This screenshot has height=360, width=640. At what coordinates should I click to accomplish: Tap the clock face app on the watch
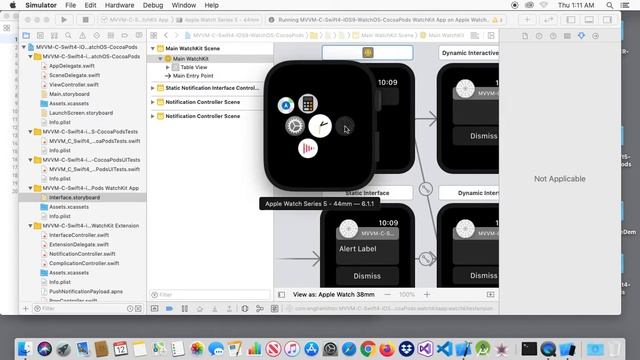click(x=320, y=126)
